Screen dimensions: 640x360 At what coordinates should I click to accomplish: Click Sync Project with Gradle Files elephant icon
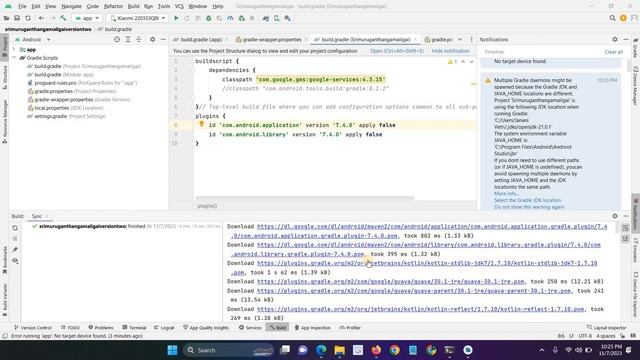coord(266,18)
